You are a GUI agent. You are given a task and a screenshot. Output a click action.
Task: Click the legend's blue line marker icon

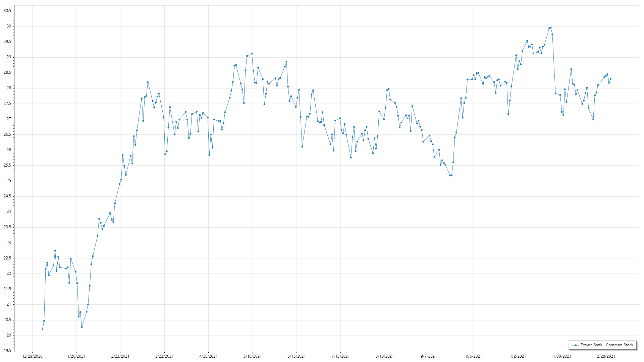point(576,345)
